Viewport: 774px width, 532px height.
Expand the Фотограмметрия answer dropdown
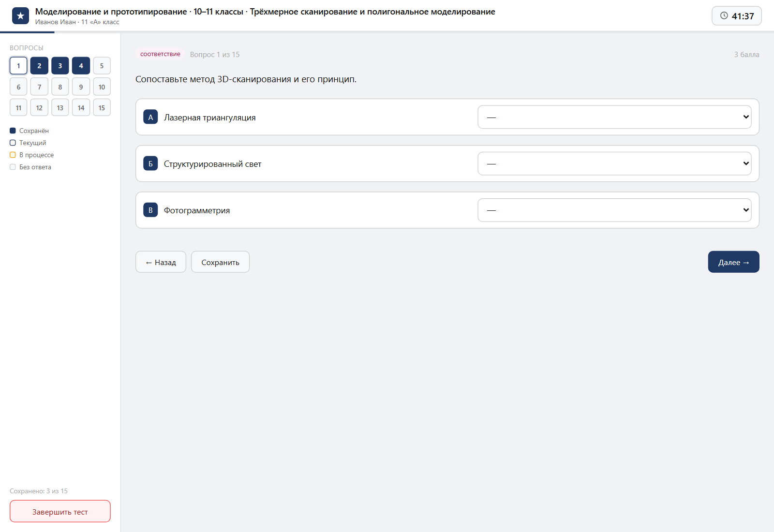pyautogui.click(x=614, y=210)
